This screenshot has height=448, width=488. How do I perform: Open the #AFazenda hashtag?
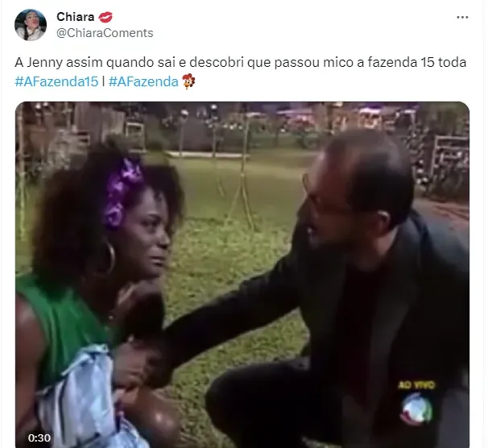pos(143,82)
